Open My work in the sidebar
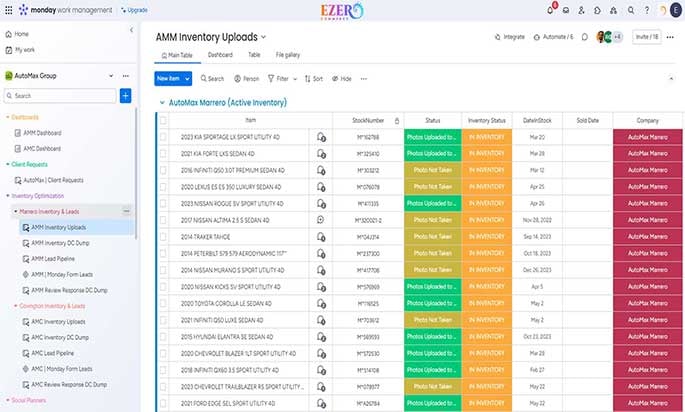685x412 pixels. tap(20, 50)
